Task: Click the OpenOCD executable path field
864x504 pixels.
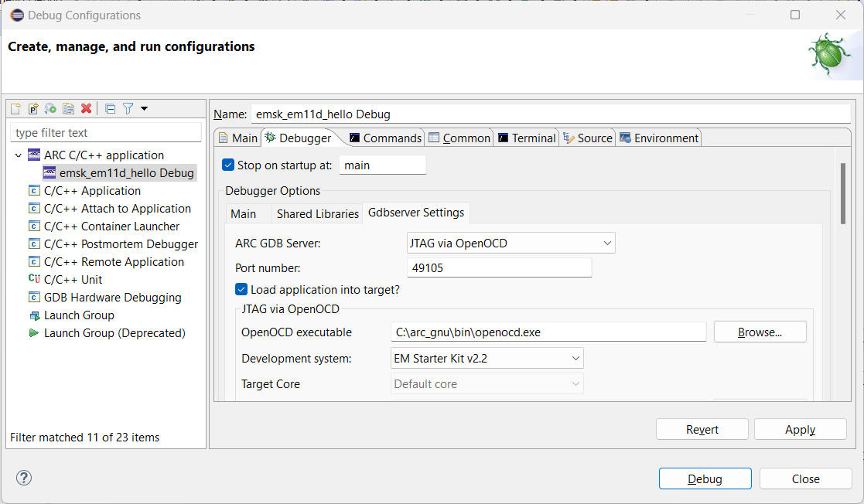Action: (x=548, y=332)
